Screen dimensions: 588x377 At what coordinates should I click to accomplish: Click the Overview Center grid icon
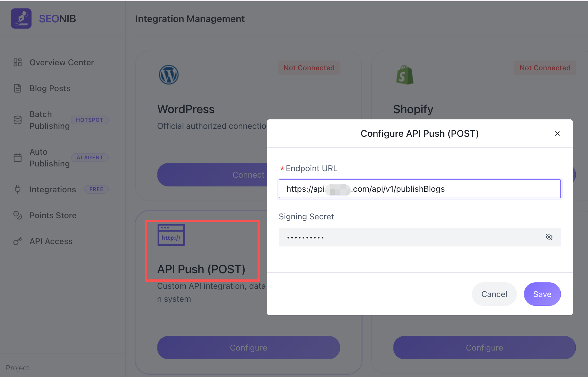pyautogui.click(x=18, y=62)
